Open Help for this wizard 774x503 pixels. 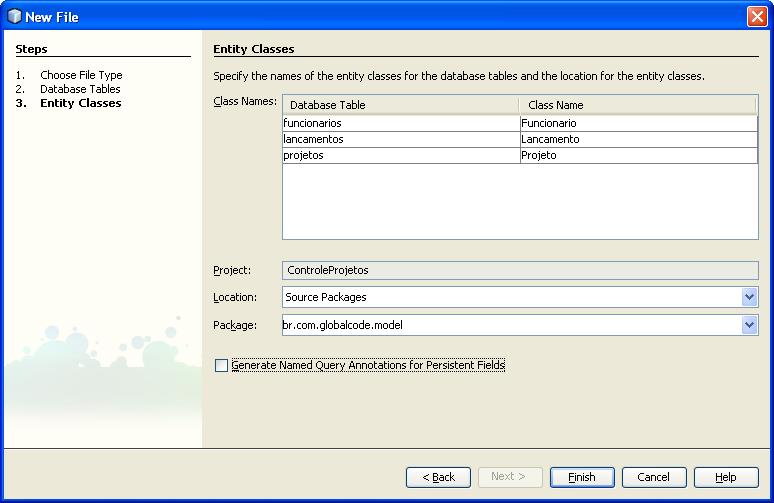pyautogui.click(x=726, y=477)
